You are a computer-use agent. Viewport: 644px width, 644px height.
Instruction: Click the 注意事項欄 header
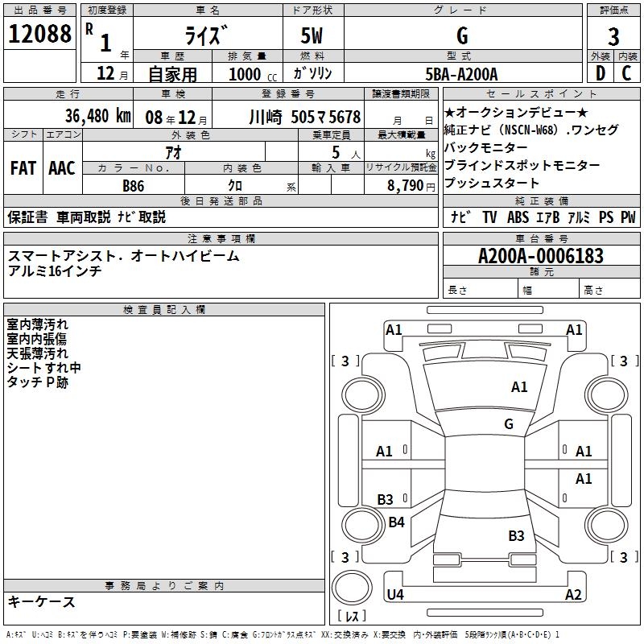221,238
